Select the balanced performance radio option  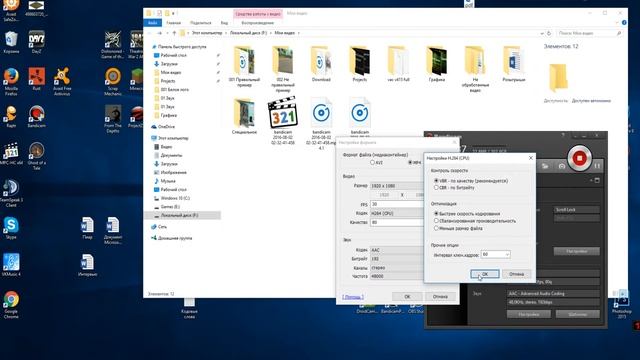coord(436,221)
